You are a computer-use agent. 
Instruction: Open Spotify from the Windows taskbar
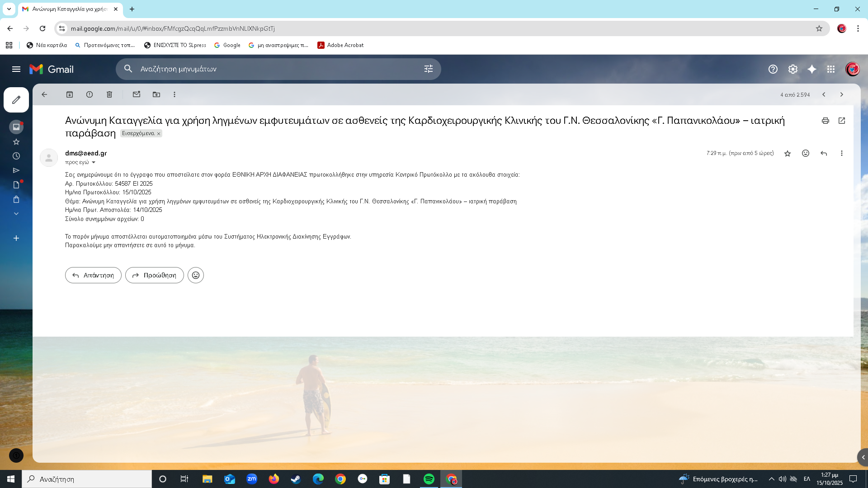pyautogui.click(x=429, y=479)
